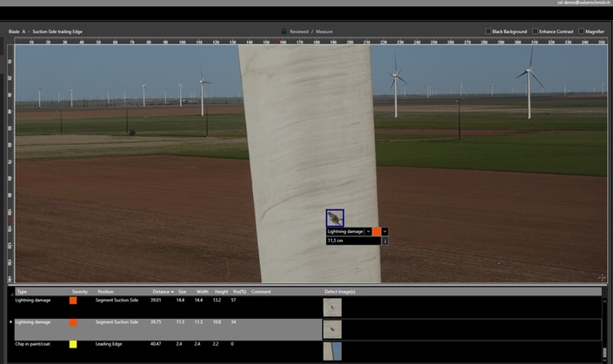Switch to Measure mode

pos(324,31)
